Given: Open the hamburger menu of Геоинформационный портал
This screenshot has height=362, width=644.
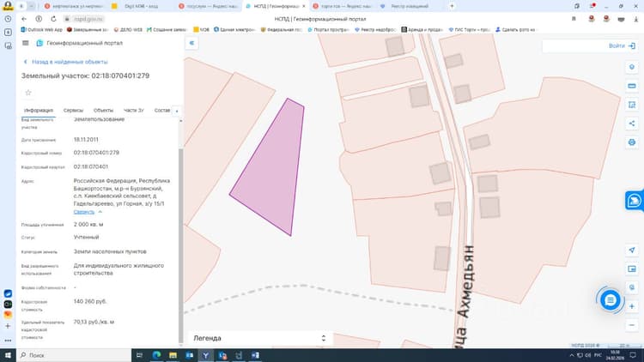Looking at the screenshot, I should (26, 43).
